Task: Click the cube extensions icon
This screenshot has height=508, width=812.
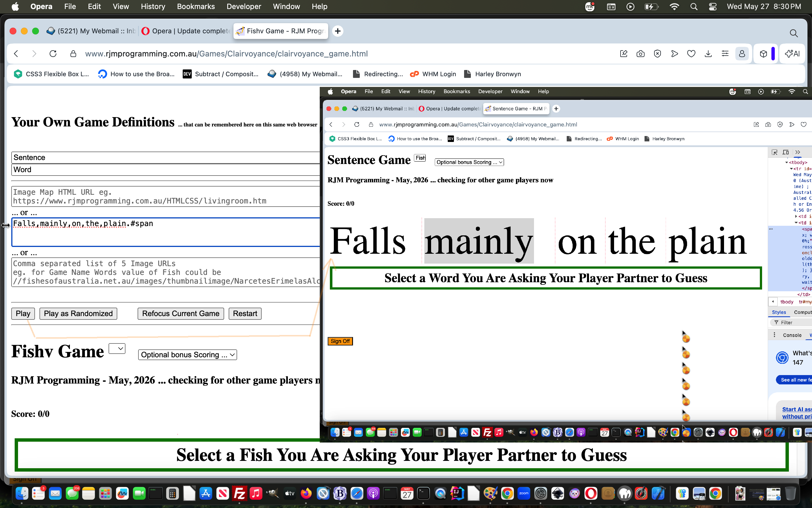Action: [x=763, y=54]
